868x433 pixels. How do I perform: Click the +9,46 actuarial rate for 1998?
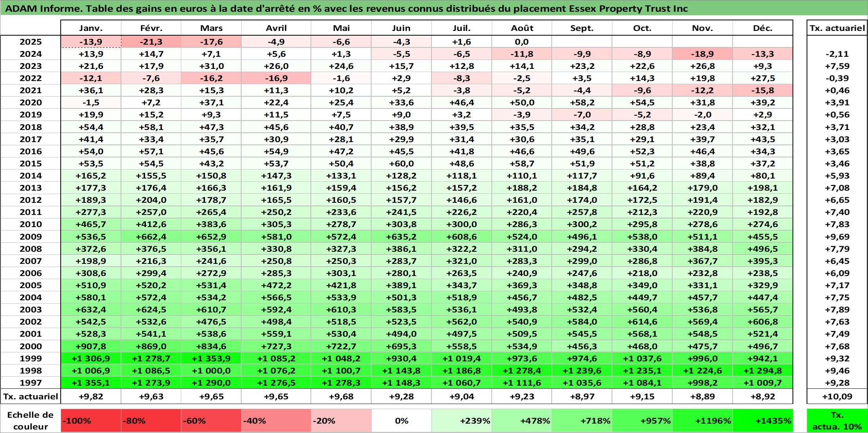click(x=837, y=370)
